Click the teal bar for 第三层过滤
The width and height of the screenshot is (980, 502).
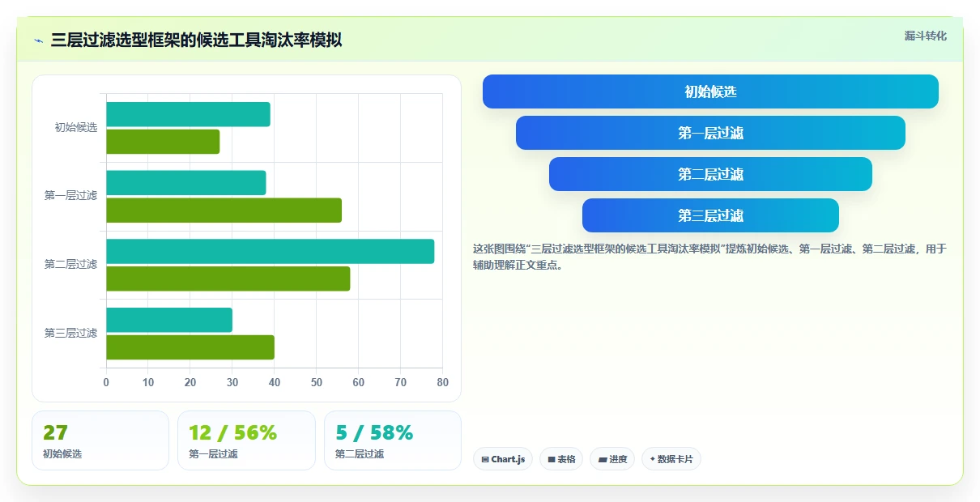point(169,320)
